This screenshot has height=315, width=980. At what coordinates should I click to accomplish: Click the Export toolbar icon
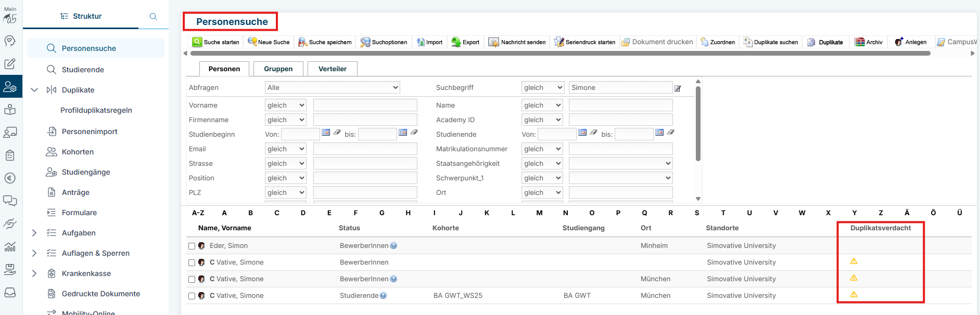(x=456, y=42)
